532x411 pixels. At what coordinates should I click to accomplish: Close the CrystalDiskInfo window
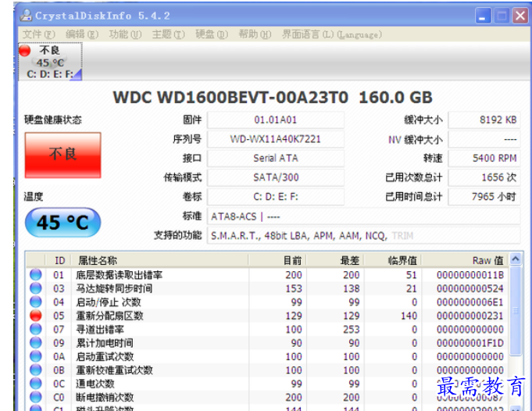520,16
